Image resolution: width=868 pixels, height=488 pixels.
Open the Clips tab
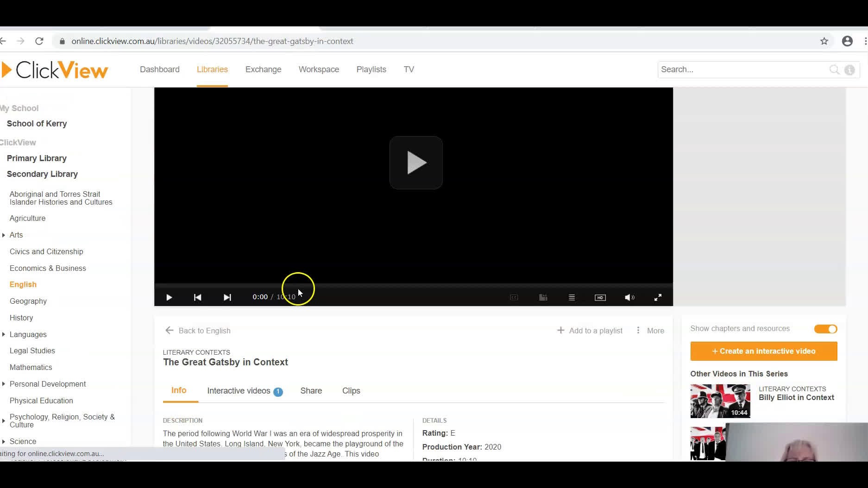tap(351, 391)
